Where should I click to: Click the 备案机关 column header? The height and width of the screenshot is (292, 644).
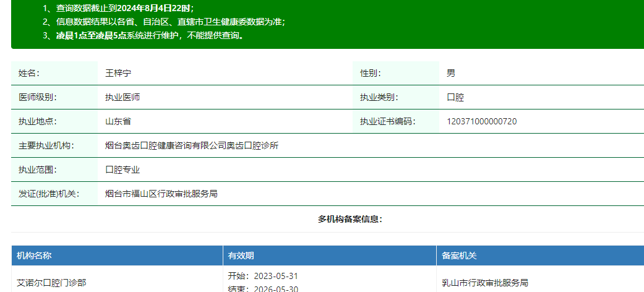tap(459, 255)
